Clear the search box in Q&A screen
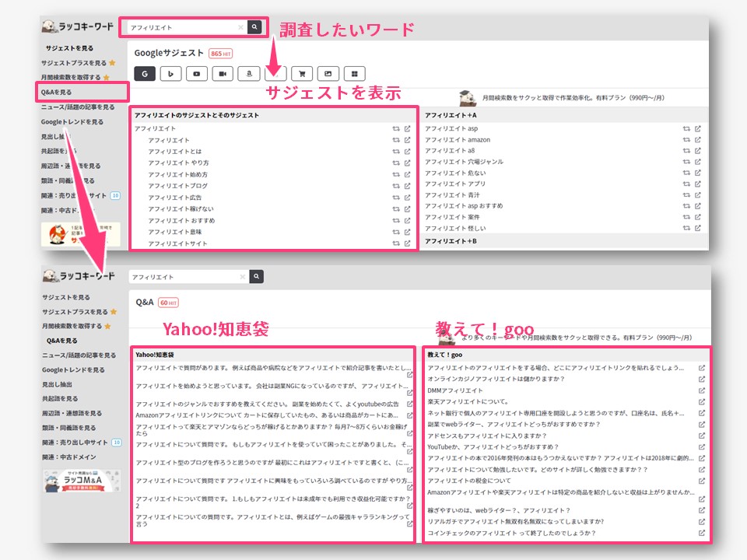Image resolution: width=747 pixels, height=560 pixels. (x=243, y=277)
